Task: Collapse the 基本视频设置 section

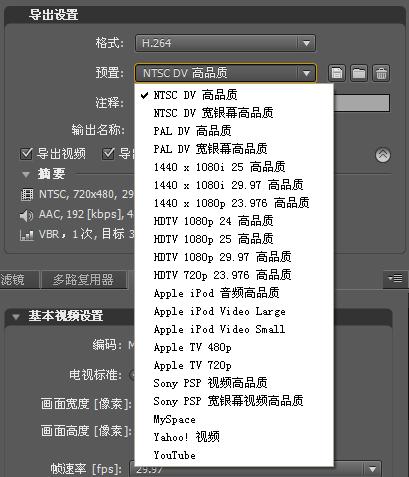Action: click(x=16, y=316)
